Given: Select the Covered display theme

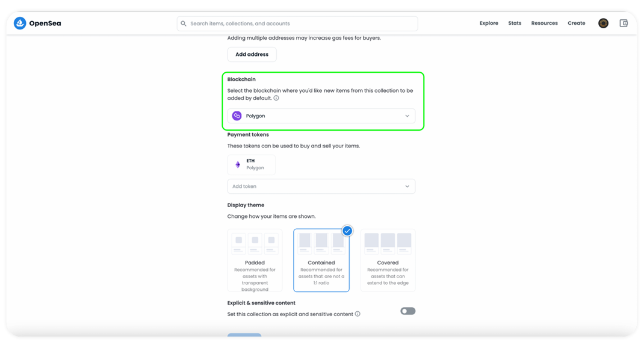Looking at the screenshot, I should 388,260.
